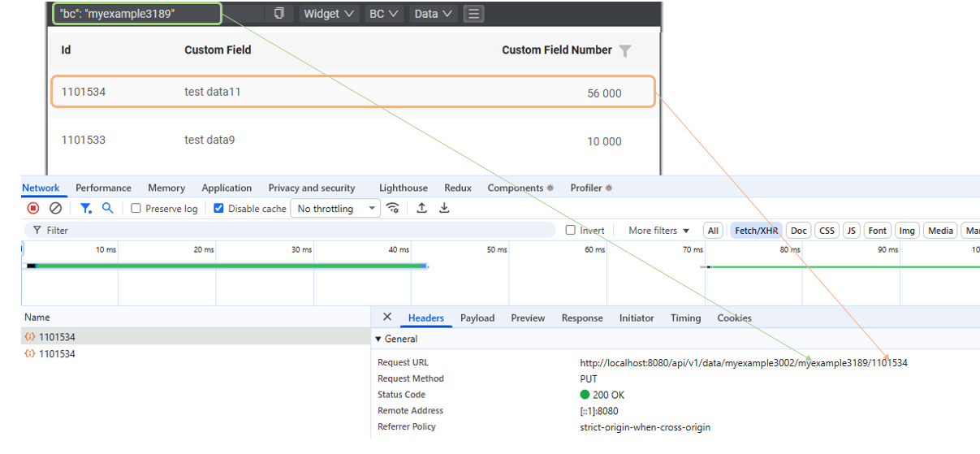Click the Custom Field Number filter icon
The image size is (980, 454).
[x=624, y=51]
